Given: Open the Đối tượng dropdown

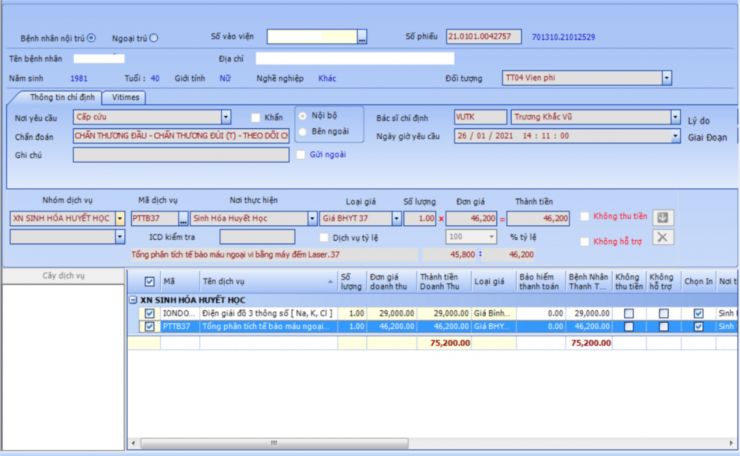Looking at the screenshot, I should tap(668, 77).
